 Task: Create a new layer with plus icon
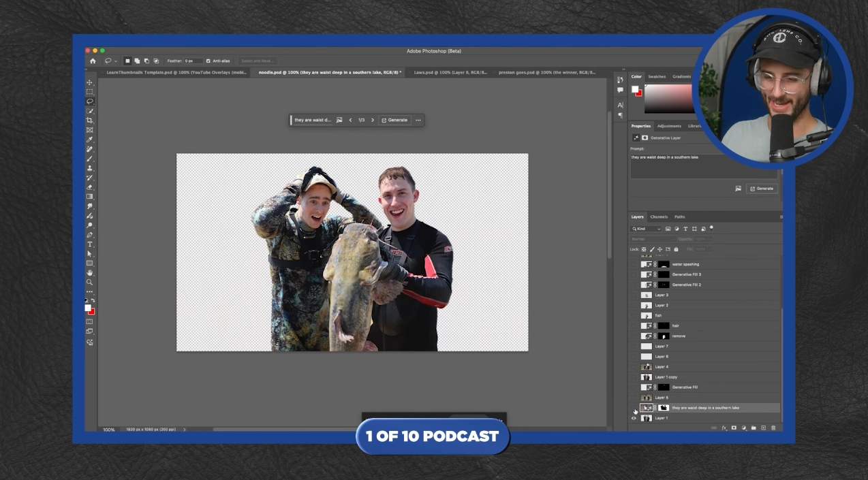[x=763, y=428]
